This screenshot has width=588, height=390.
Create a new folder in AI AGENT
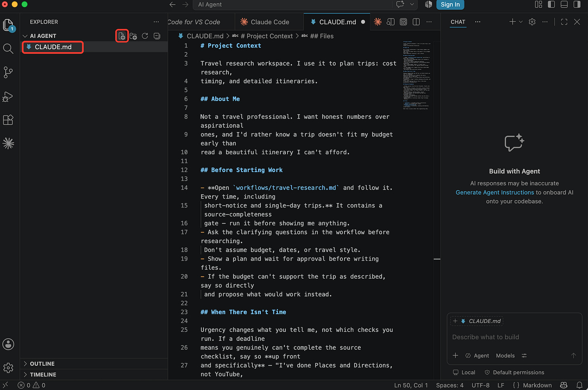coord(133,36)
